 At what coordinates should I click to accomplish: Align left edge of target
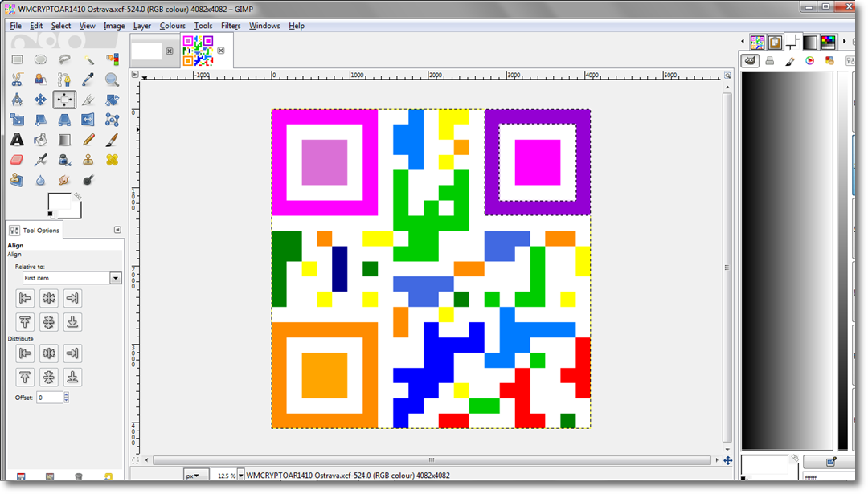pyautogui.click(x=25, y=298)
